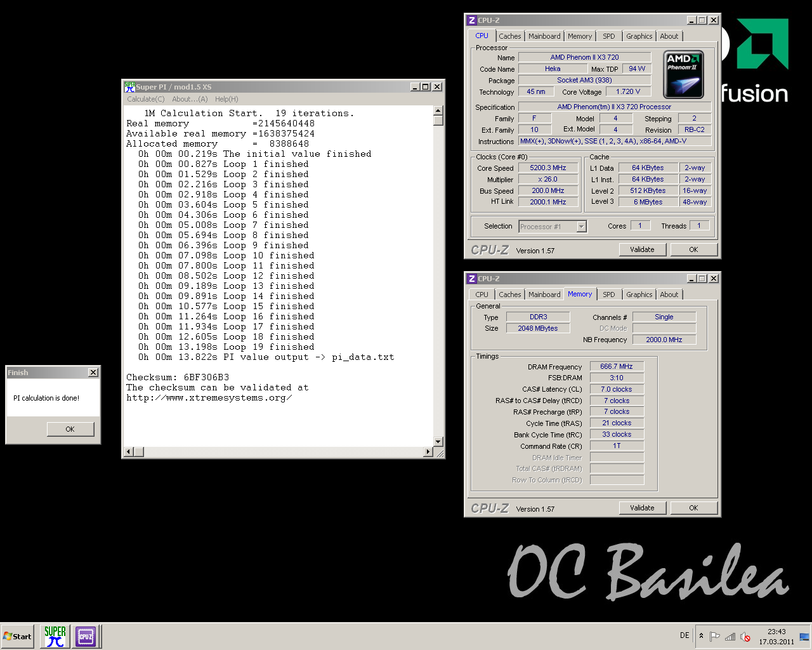Switch to CPU tab in lower CPU-Z
The width and height of the screenshot is (812, 650).
(482, 295)
